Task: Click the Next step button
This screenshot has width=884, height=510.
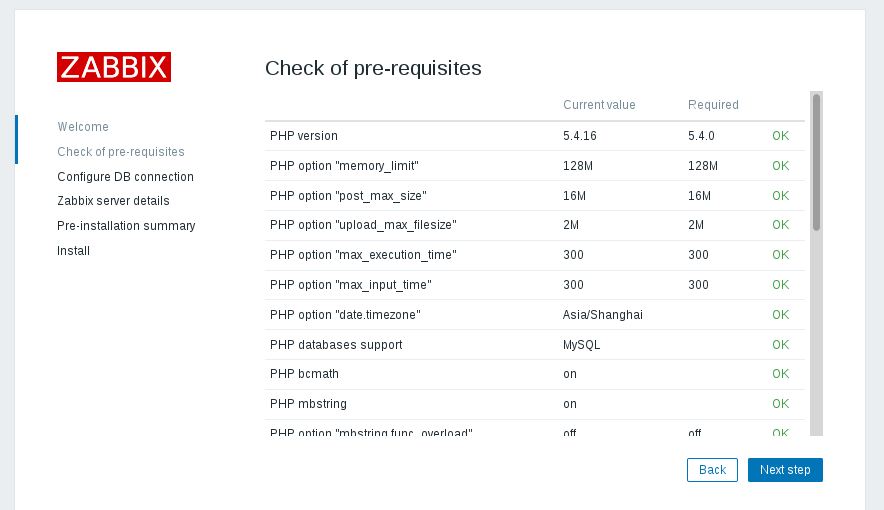Action: [785, 469]
